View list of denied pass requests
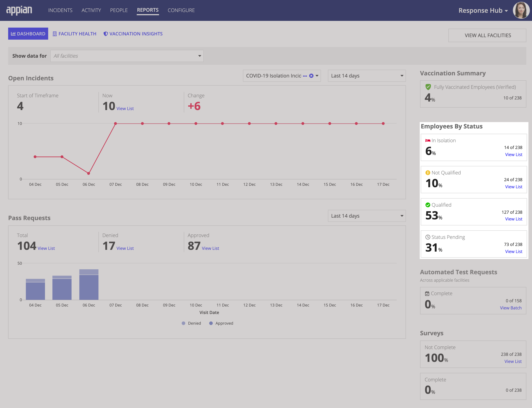This screenshot has height=408, width=532. point(125,248)
